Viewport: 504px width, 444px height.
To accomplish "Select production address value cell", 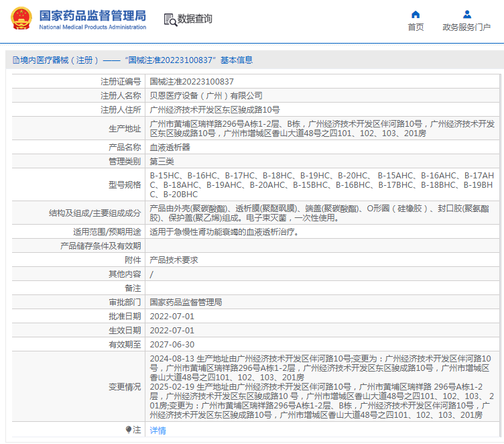I will coord(322,128).
